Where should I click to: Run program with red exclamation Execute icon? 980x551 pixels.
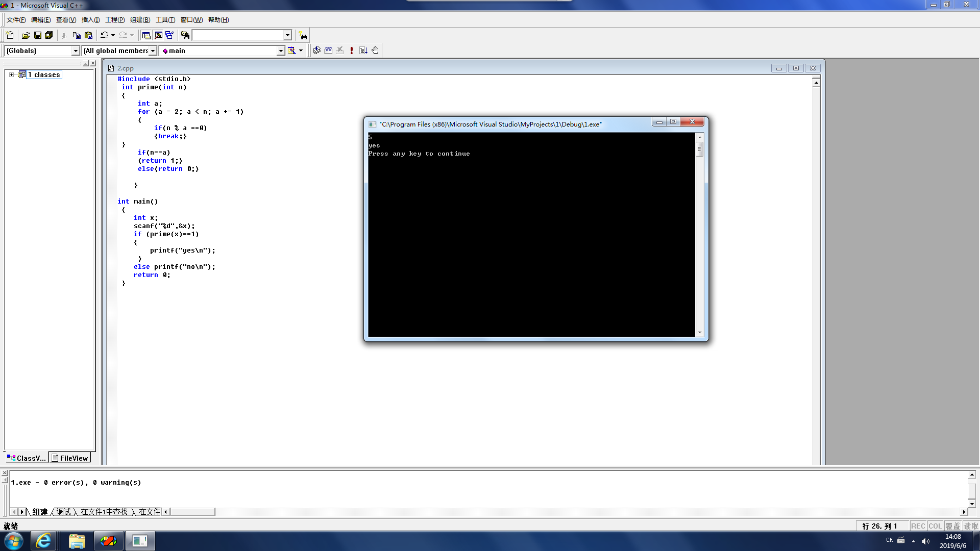click(352, 50)
